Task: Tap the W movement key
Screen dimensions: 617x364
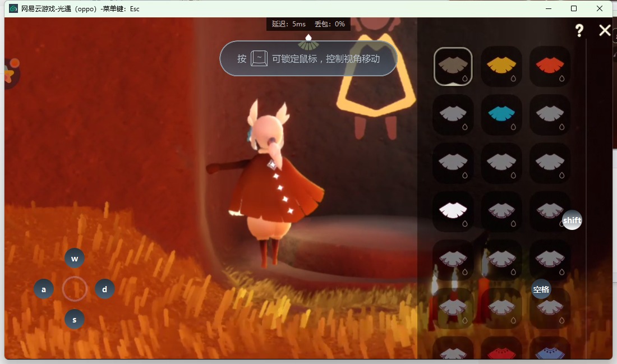Action: pyautogui.click(x=75, y=259)
